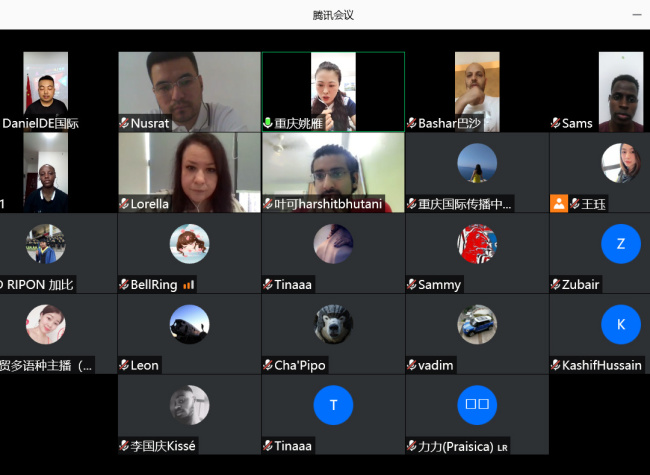Image resolution: width=650 pixels, height=475 pixels.
Task: Click Sammy's red cartoon avatar
Action: 476,244
